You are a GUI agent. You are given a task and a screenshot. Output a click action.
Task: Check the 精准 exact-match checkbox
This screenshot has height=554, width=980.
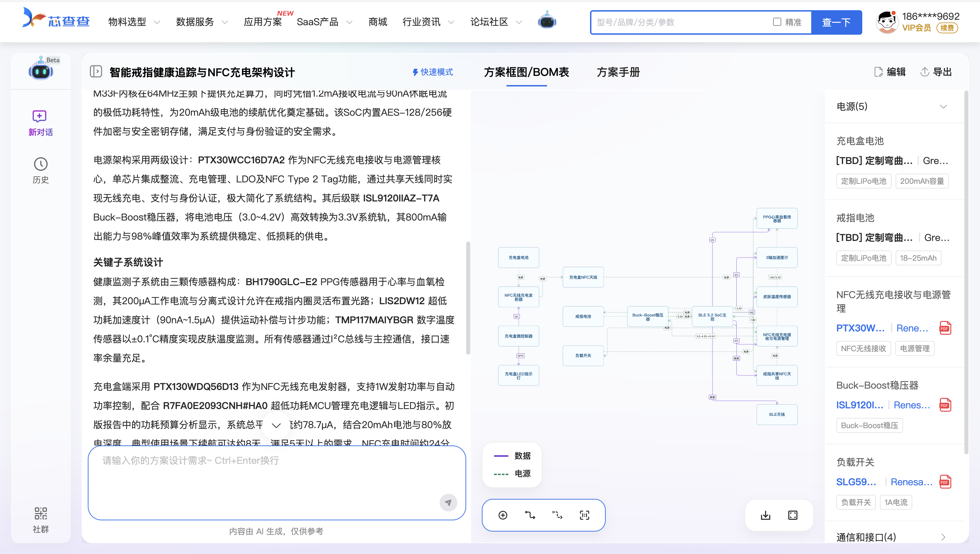777,22
